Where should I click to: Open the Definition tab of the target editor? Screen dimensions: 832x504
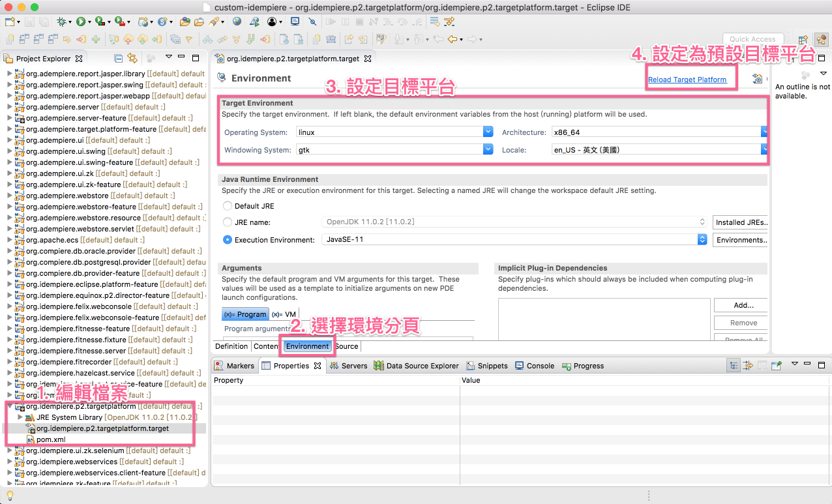[x=231, y=347]
